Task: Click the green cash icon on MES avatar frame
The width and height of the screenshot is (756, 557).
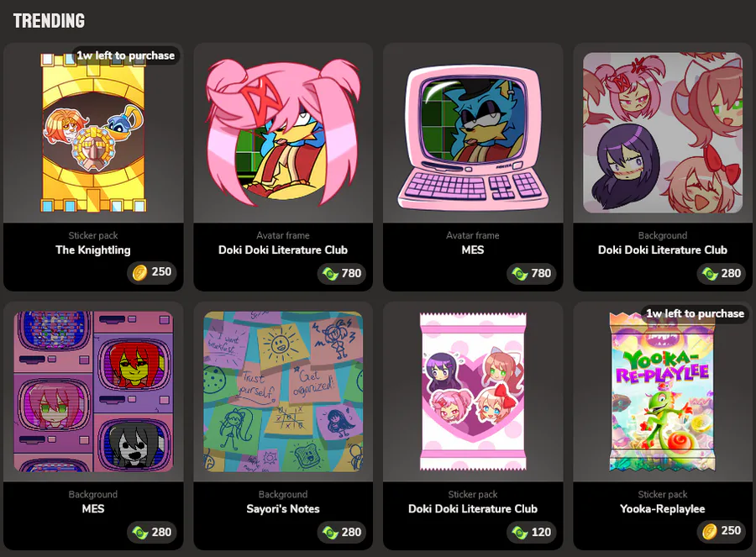Action: pos(520,273)
